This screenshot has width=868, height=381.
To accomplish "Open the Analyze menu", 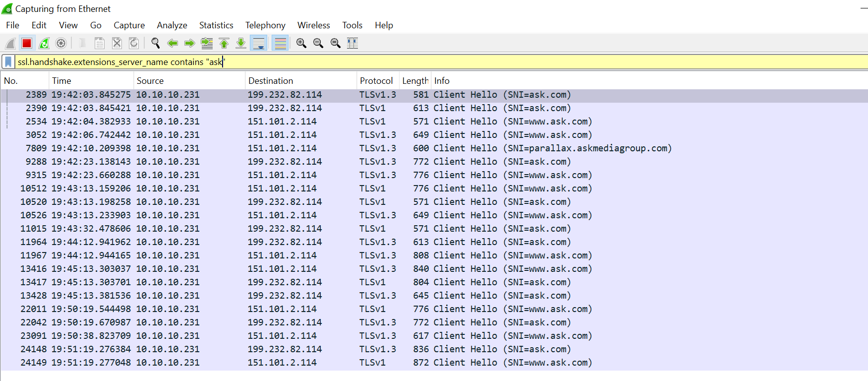I will coord(172,25).
